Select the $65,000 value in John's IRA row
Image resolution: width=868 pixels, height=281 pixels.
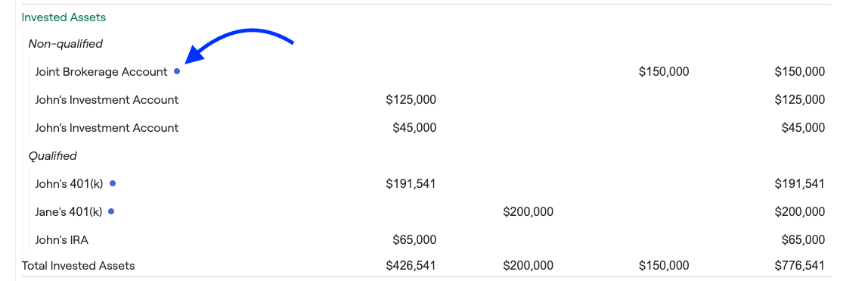[x=414, y=240]
